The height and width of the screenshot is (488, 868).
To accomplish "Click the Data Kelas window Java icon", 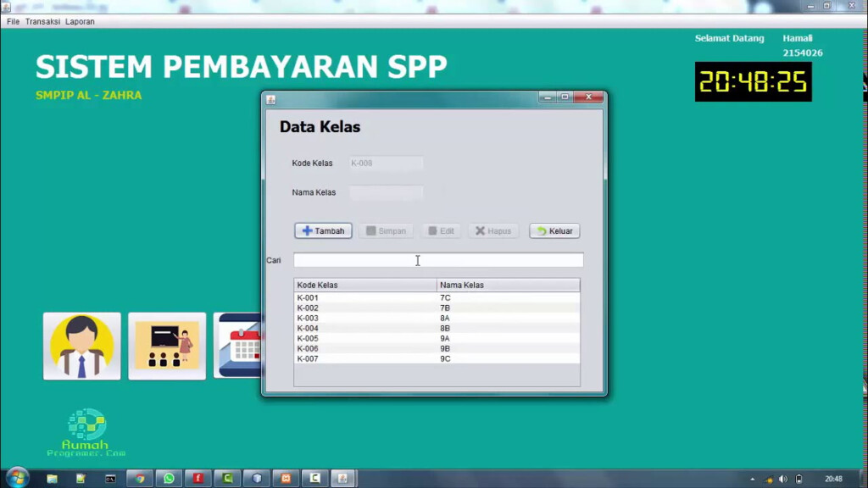I will (270, 100).
